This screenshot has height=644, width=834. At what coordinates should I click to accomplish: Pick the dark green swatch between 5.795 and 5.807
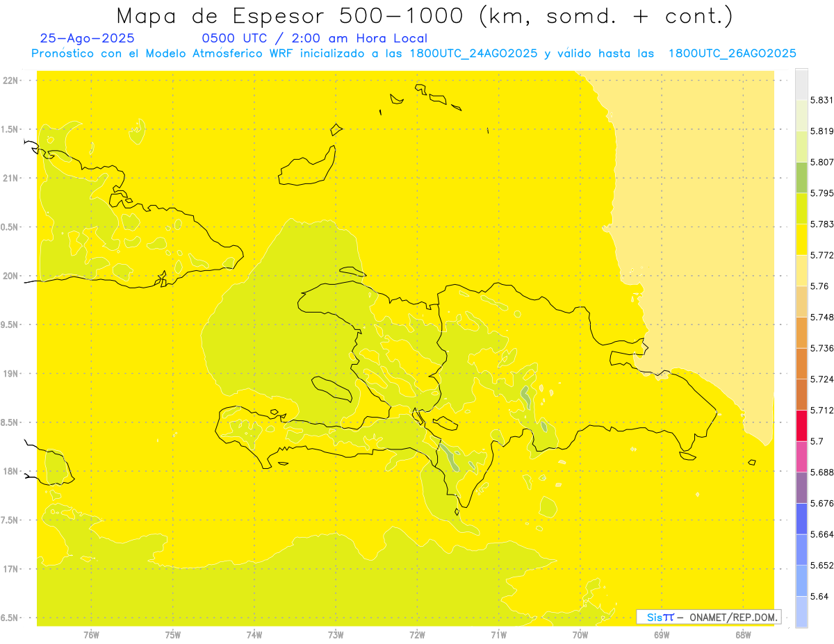tap(801, 178)
